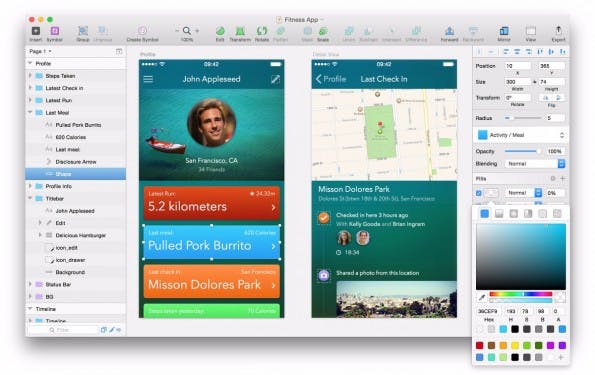
Task: Expand the Status Bar group
Action: tap(30, 284)
